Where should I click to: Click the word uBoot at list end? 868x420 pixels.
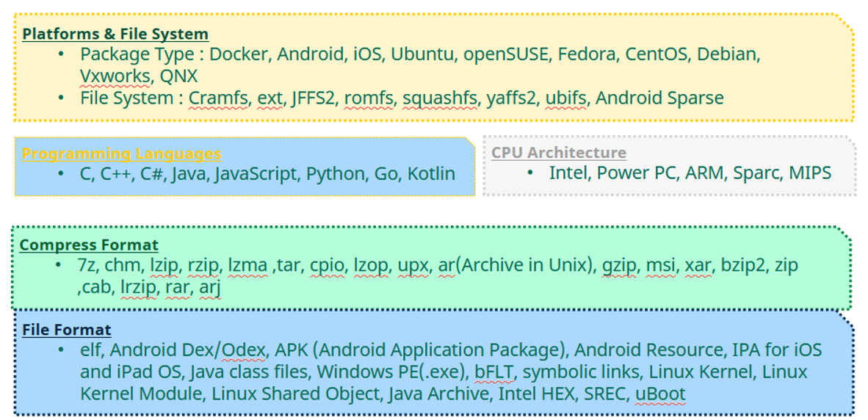tap(660, 394)
